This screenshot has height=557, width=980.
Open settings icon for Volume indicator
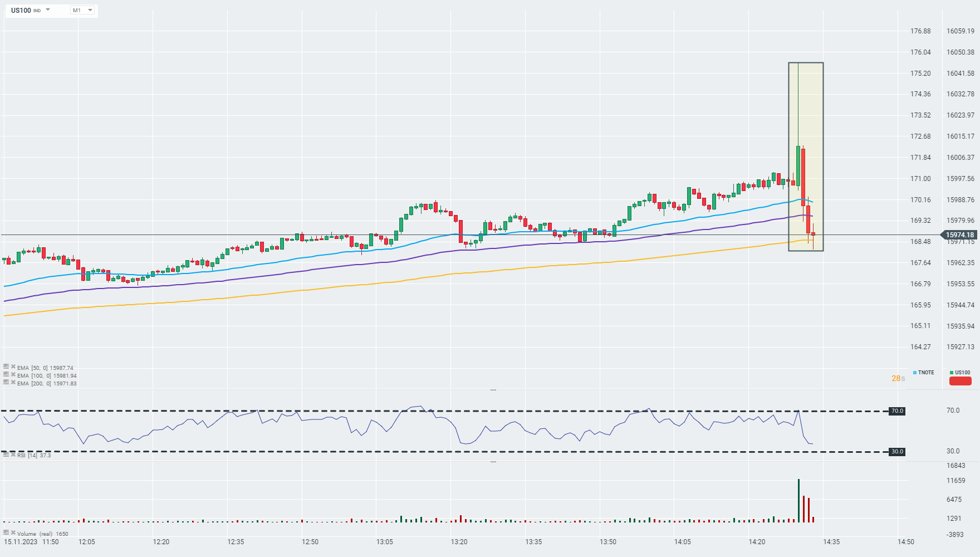6,532
